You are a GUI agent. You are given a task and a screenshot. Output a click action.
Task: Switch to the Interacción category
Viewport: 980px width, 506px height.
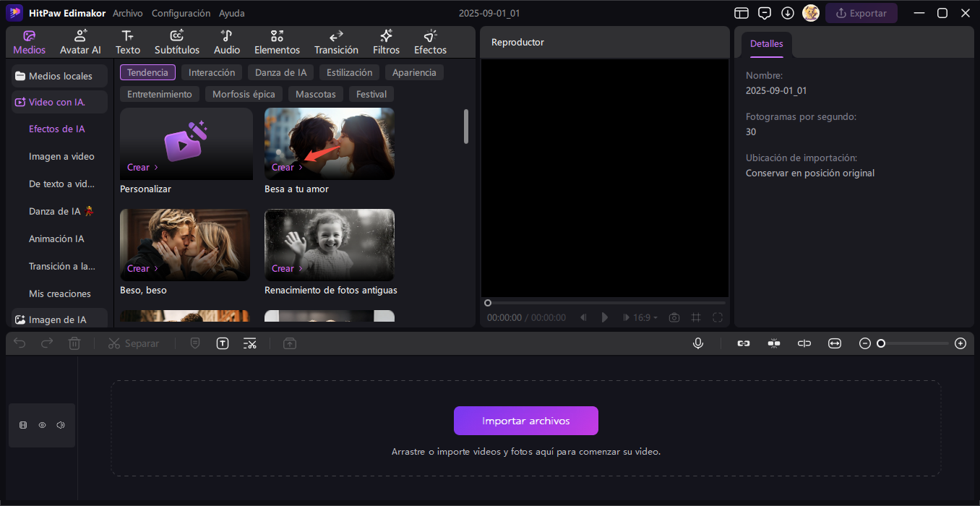pyautogui.click(x=211, y=72)
